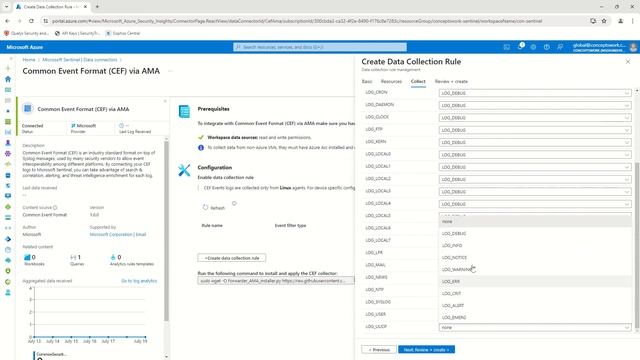This screenshot has height=360, width=640.
Task: Switch to the Resources tab
Action: tap(391, 82)
